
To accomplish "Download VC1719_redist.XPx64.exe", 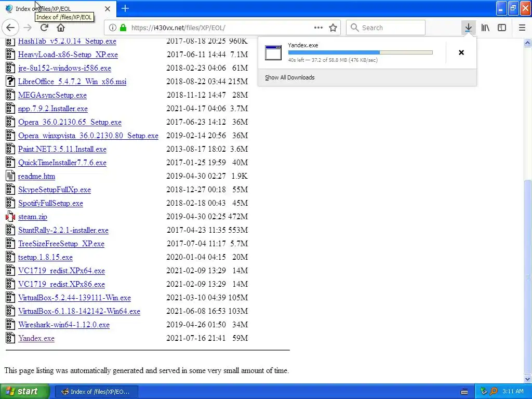I will click(61, 271).
